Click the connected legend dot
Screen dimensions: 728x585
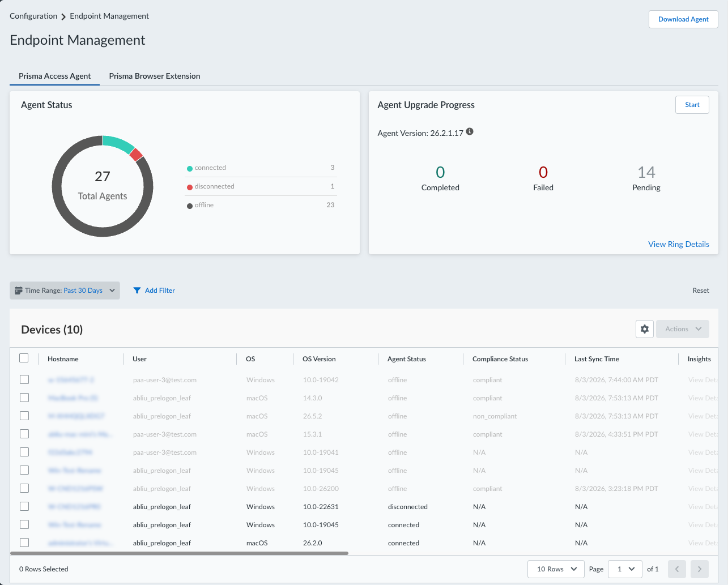tap(190, 168)
